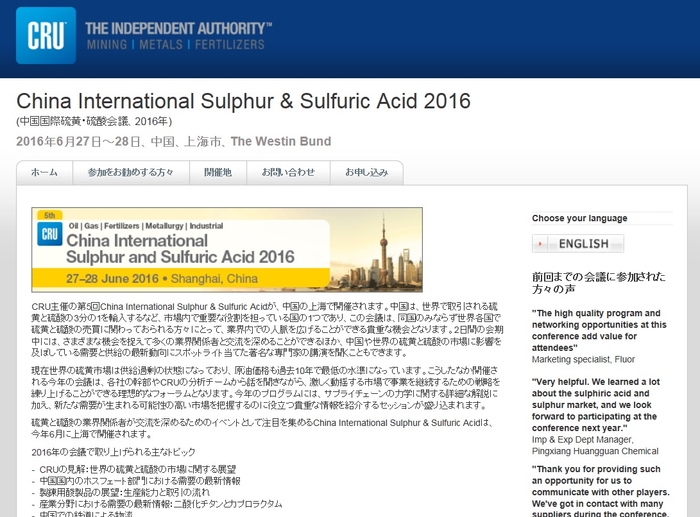Click the MINING | METALS | FERTILIZERS text
Image resolution: width=700 pixels, height=517 pixels.
[175, 45]
